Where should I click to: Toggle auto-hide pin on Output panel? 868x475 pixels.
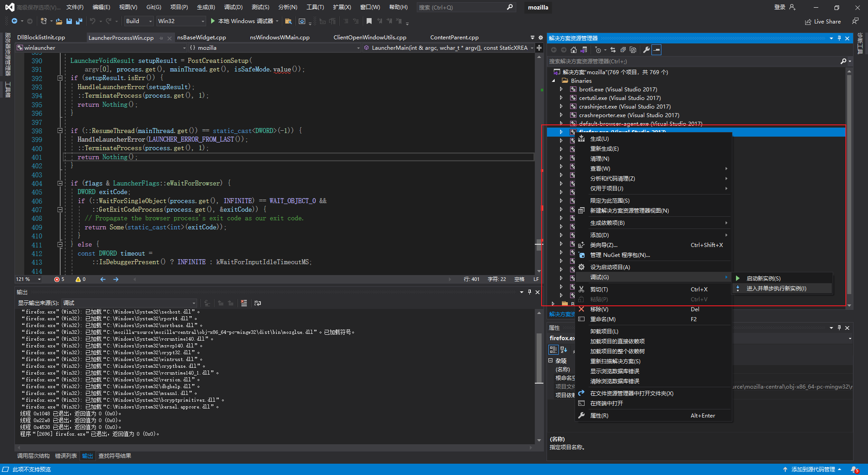[x=529, y=292]
